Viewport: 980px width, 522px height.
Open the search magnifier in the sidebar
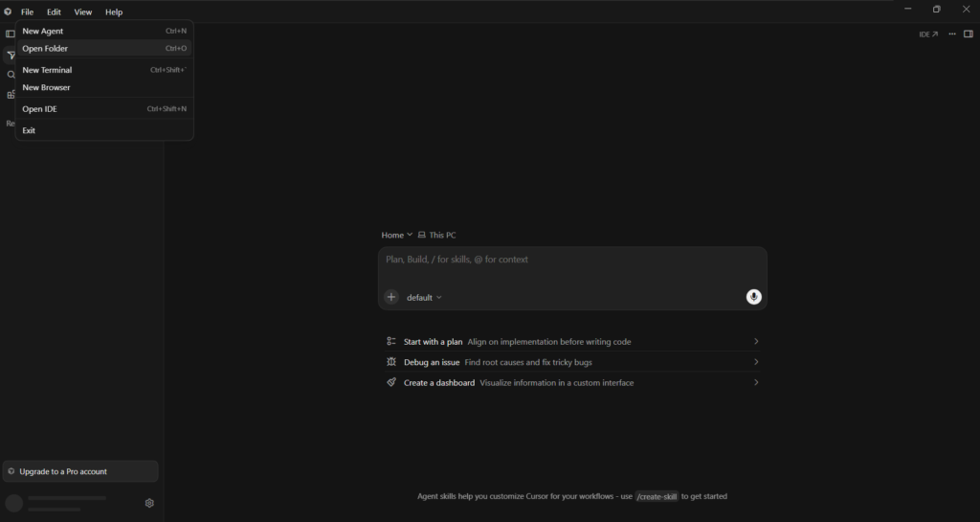click(x=11, y=75)
